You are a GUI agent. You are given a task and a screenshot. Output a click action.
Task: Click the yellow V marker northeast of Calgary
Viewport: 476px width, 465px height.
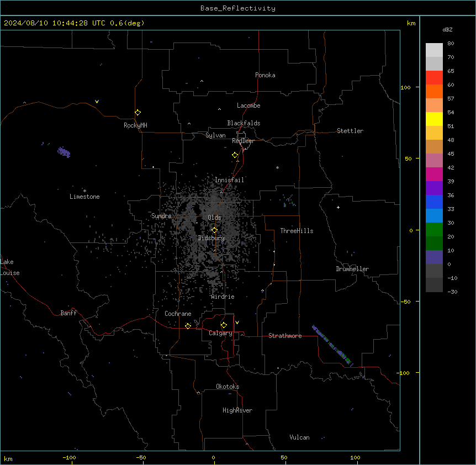(x=237, y=323)
